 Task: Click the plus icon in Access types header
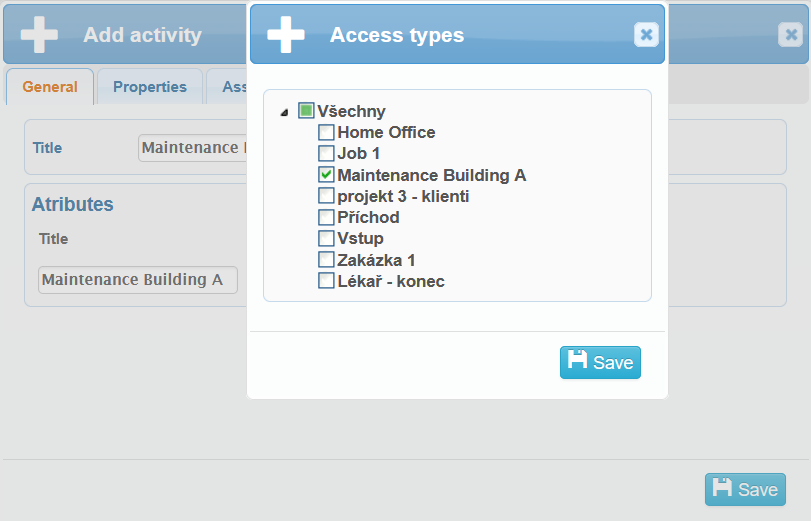coord(286,35)
